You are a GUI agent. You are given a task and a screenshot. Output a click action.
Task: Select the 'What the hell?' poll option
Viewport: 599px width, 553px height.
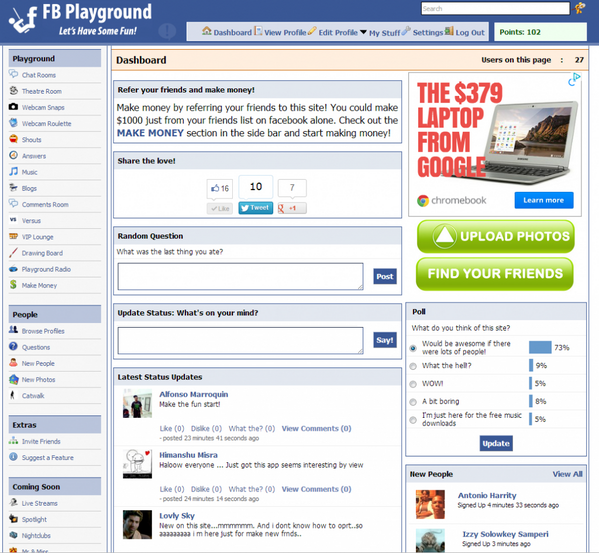tap(413, 366)
